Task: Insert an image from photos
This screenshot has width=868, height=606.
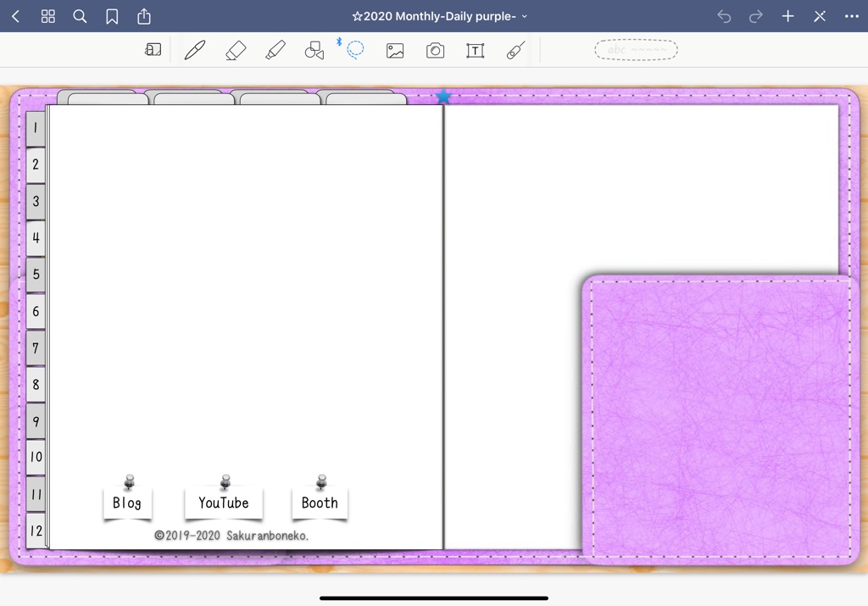Action: click(x=395, y=51)
